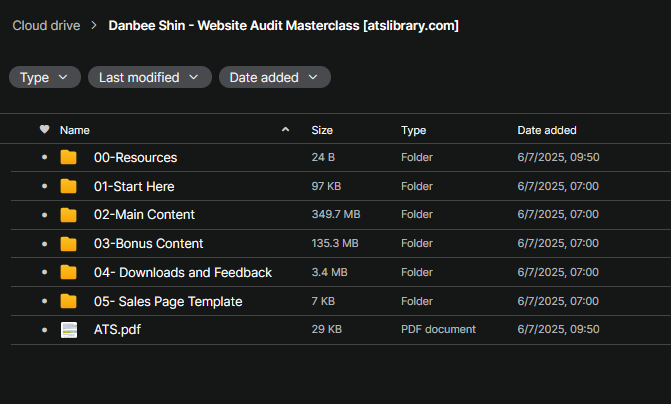Click the 04- Downloads and Feedback folder icon
671x404 pixels.
click(x=68, y=272)
